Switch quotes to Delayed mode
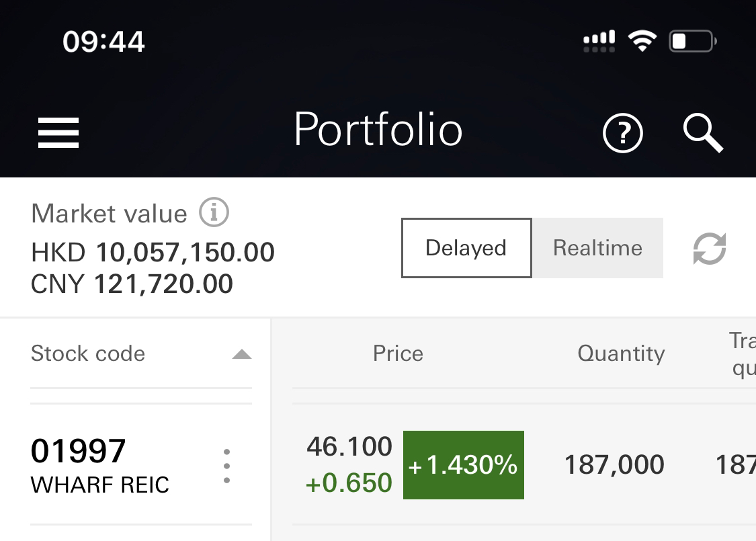756x541 pixels. pos(466,248)
